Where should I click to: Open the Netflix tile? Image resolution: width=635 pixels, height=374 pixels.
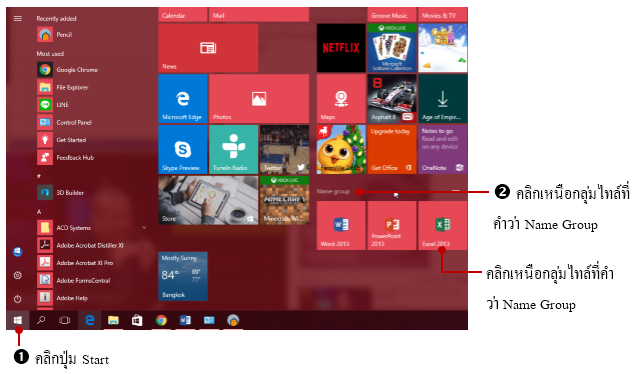click(341, 48)
